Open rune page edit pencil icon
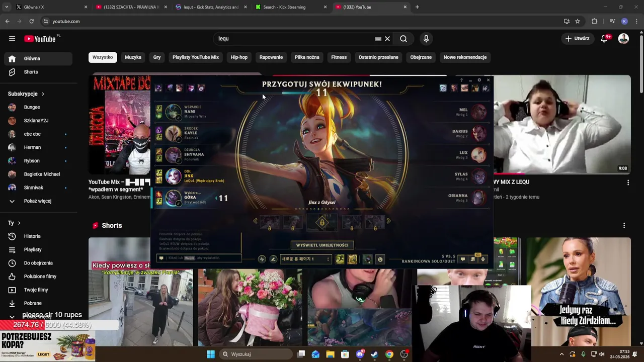 coord(273,259)
